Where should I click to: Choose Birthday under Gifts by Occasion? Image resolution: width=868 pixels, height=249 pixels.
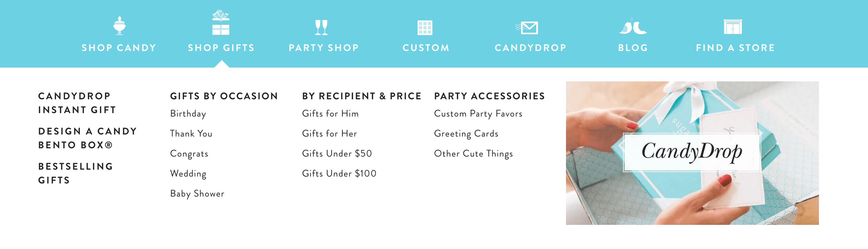pyautogui.click(x=188, y=114)
